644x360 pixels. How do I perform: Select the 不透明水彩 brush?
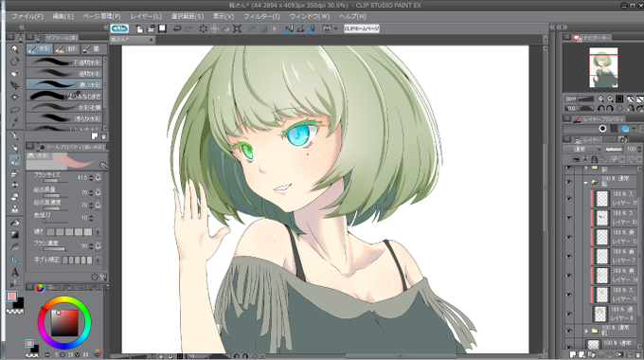pyautogui.click(x=64, y=63)
